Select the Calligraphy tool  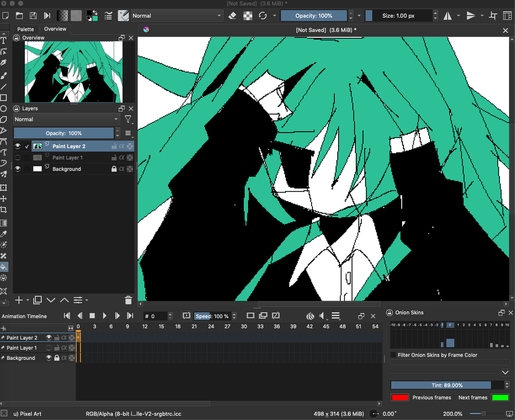pos(3,63)
